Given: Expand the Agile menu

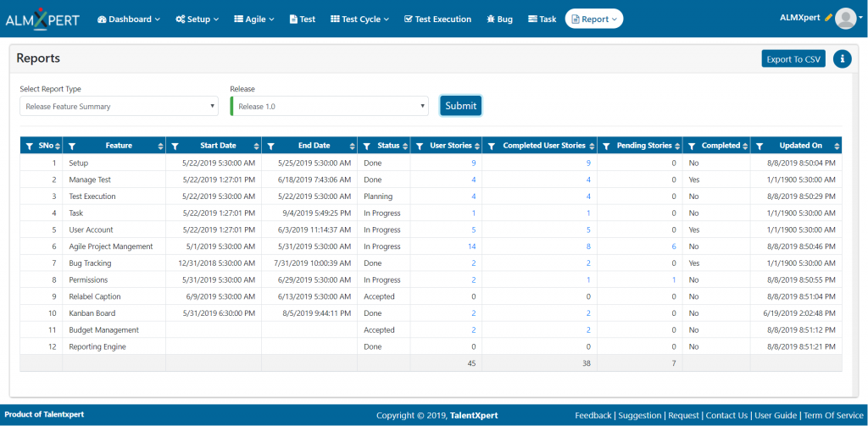Looking at the screenshot, I should click(254, 19).
